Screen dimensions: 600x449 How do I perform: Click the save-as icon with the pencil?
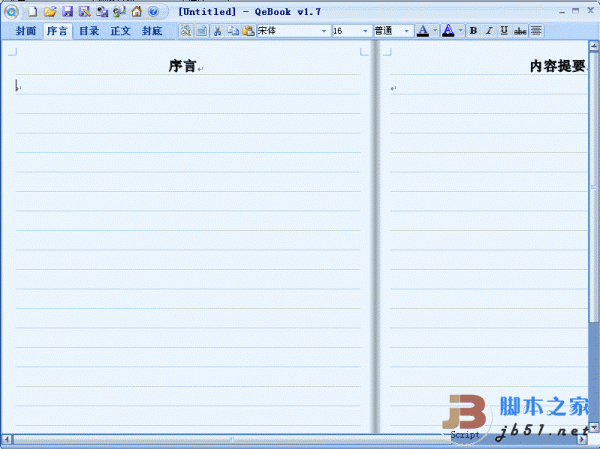point(85,11)
